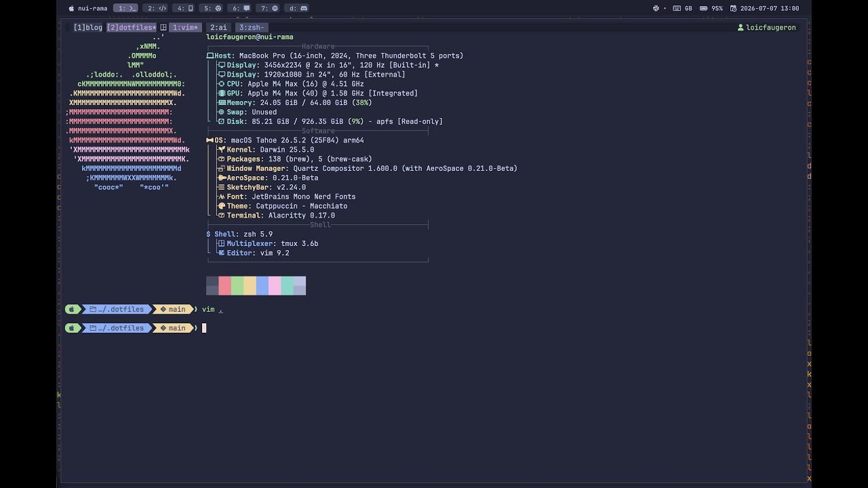The height and width of the screenshot is (488, 868).
Task: Click main branch segment in previous prompt
Action: [173, 309]
